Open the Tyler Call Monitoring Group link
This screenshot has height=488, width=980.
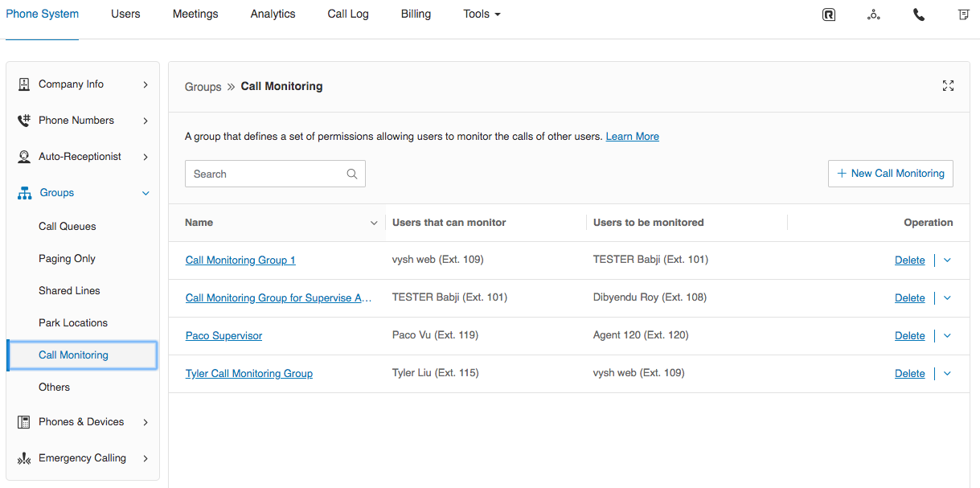248,374
